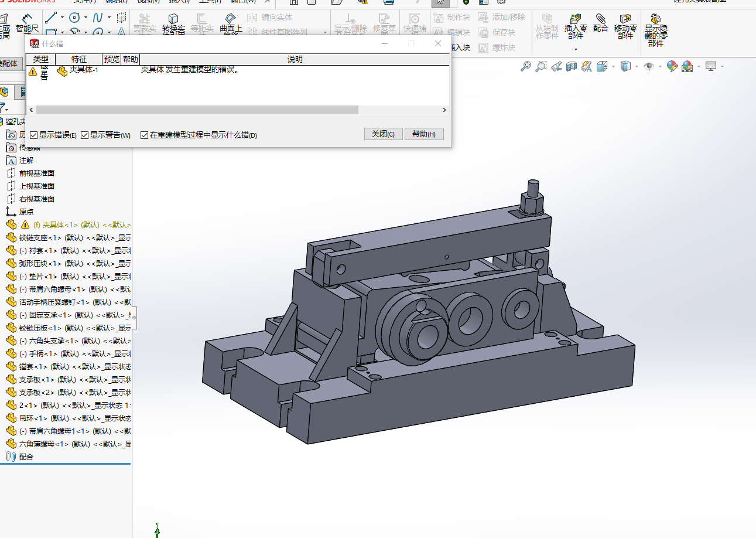Click the Dynamic Annotation Views icon
The width and height of the screenshot is (756, 538).
[x=587, y=66]
